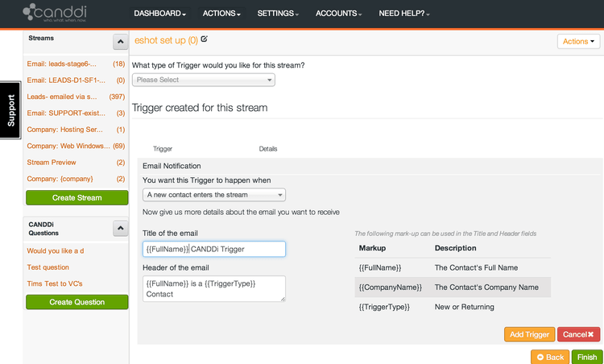Collapse the CANDDi Questions panel chevron
604x364 pixels.
tap(120, 229)
